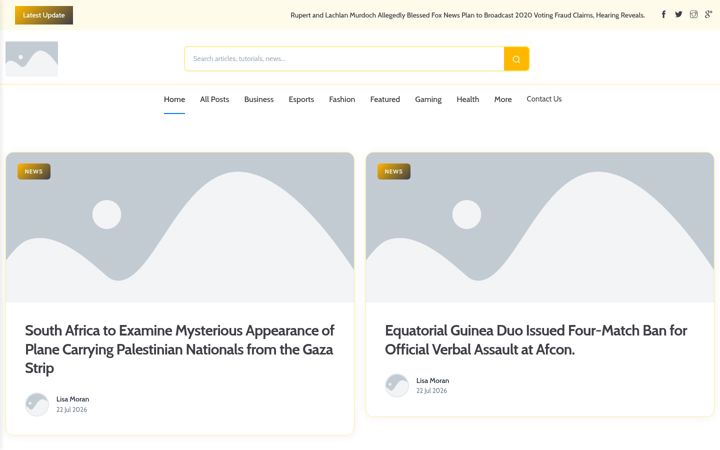
Task: Click NEWS badge on South Africa article
Action: tap(34, 171)
